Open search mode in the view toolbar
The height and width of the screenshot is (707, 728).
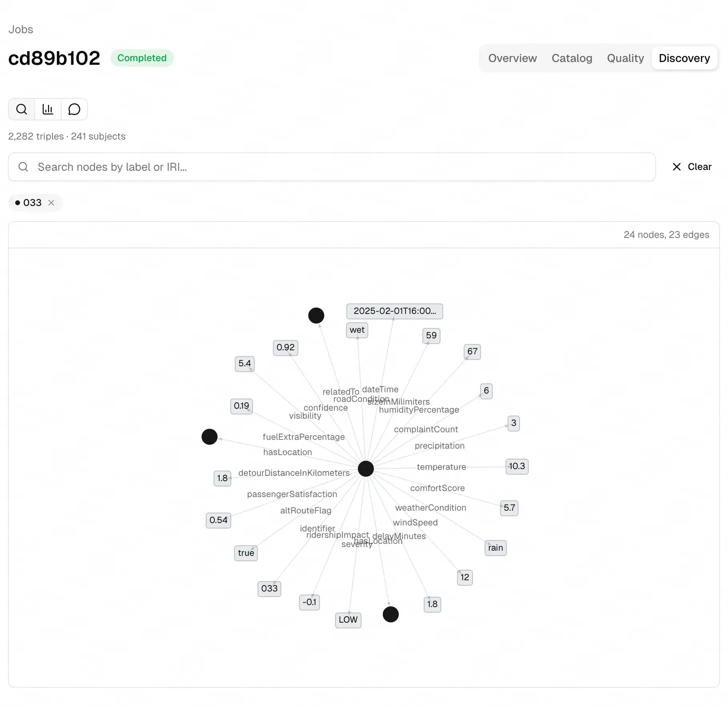[22, 109]
